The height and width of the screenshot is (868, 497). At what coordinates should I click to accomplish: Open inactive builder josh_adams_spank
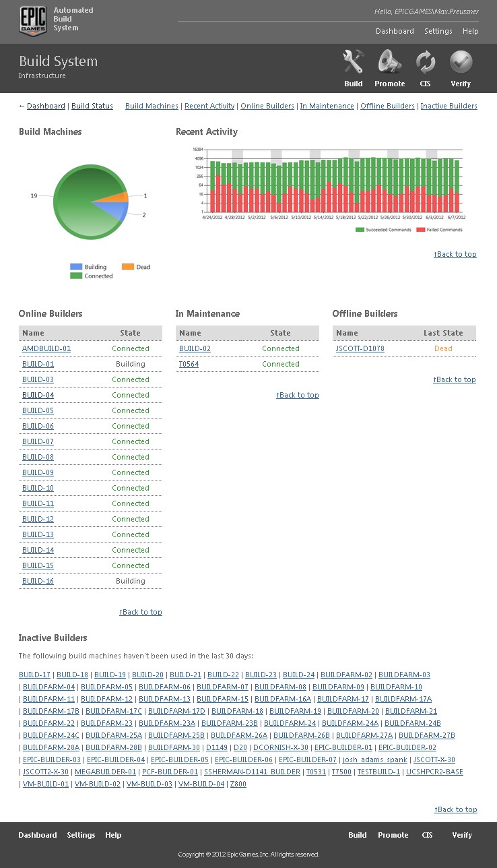[375, 759]
